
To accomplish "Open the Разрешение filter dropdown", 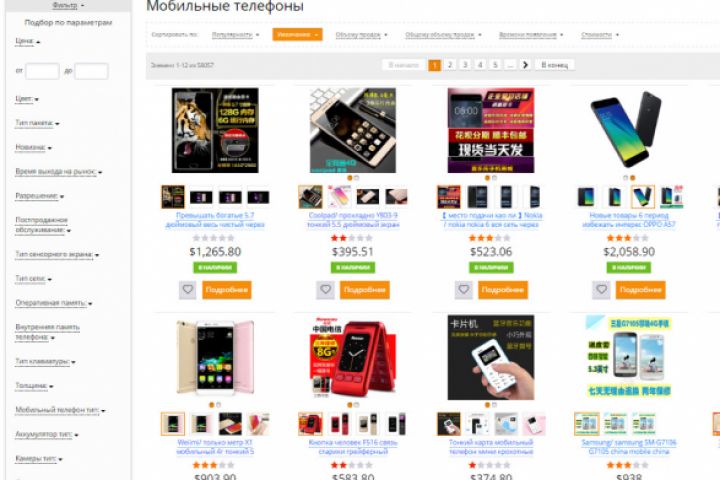I will point(39,196).
